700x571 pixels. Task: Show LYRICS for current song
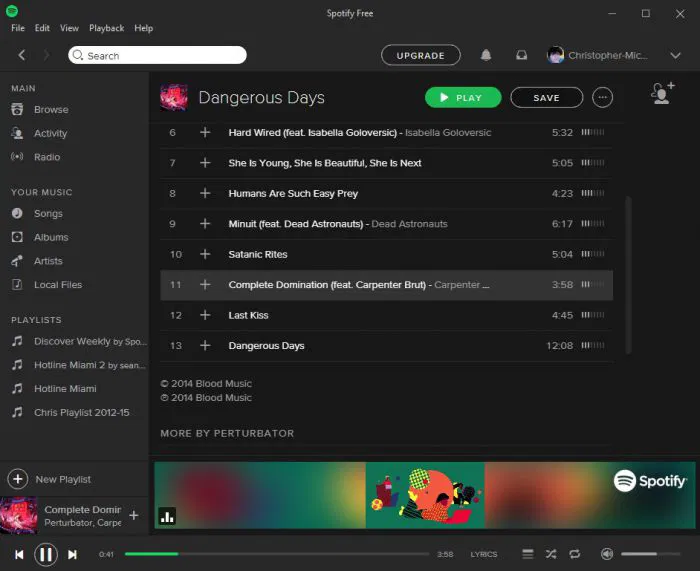click(483, 554)
